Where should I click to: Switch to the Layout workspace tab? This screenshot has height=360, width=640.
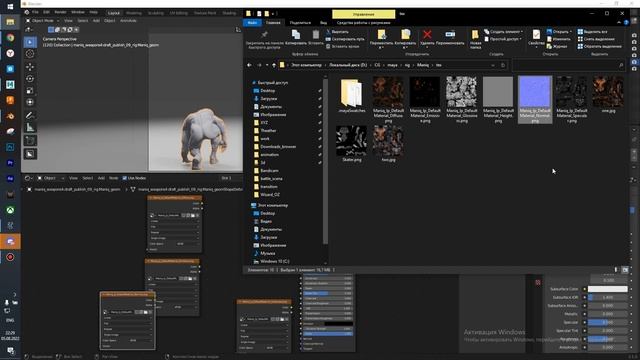[114, 13]
